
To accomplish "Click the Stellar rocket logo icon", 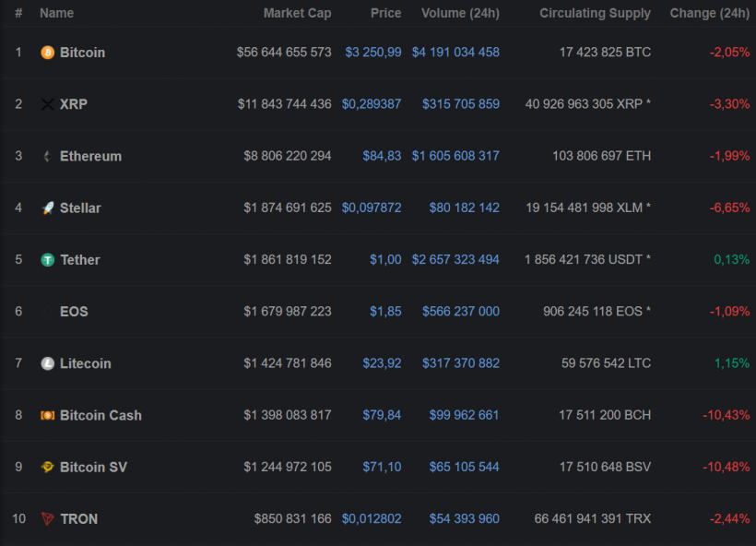I will pos(48,208).
